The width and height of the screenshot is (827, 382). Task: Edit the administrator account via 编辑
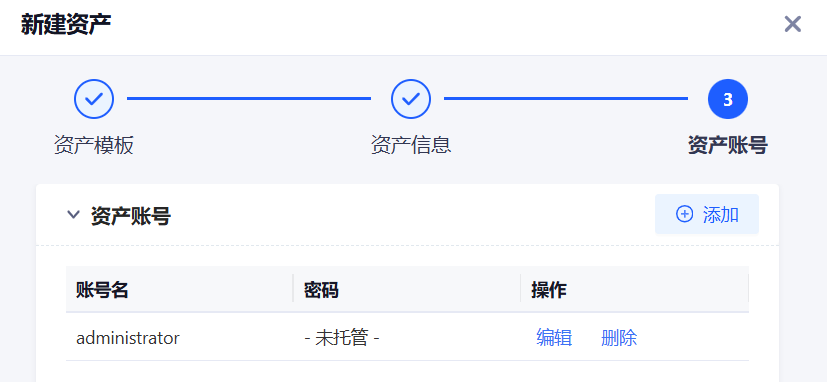pyautogui.click(x=554, y=338)
